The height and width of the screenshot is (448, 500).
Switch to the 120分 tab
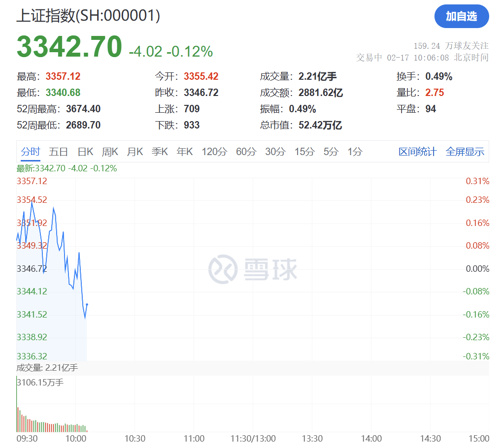coord(214,152)
